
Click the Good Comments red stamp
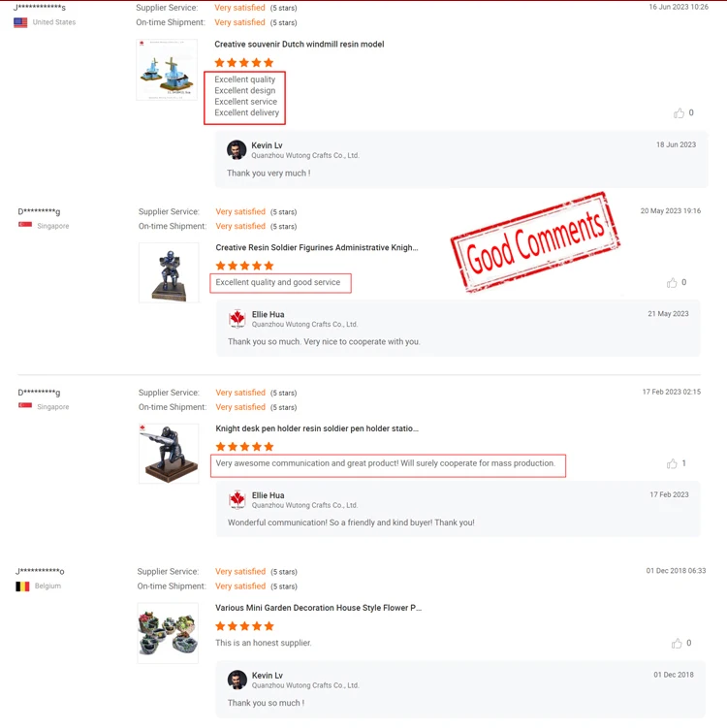(x=535, y=242)
